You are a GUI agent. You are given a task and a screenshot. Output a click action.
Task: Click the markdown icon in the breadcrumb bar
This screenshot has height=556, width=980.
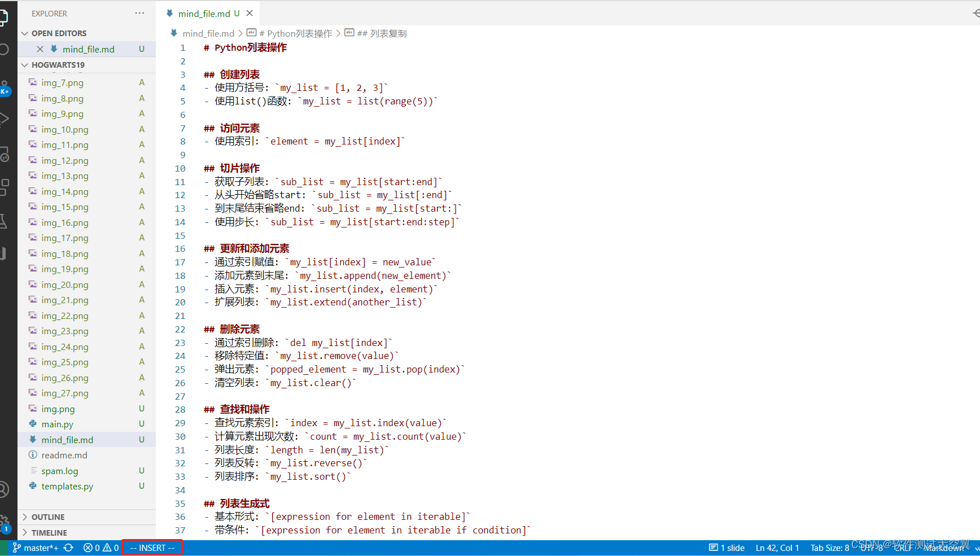[174, 33]
